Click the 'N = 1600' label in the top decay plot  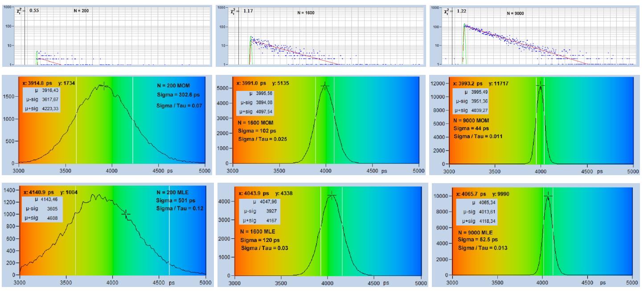pos(306,13)
